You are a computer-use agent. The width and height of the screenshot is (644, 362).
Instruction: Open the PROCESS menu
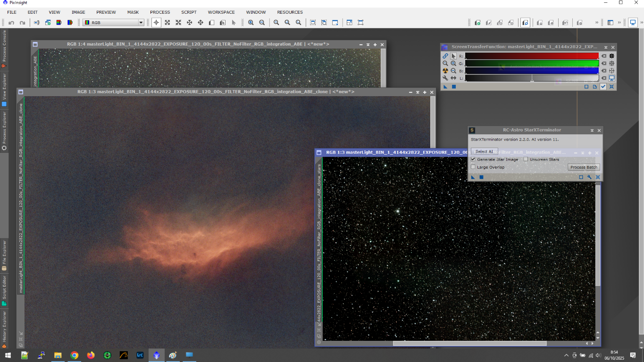pos(160,12)
